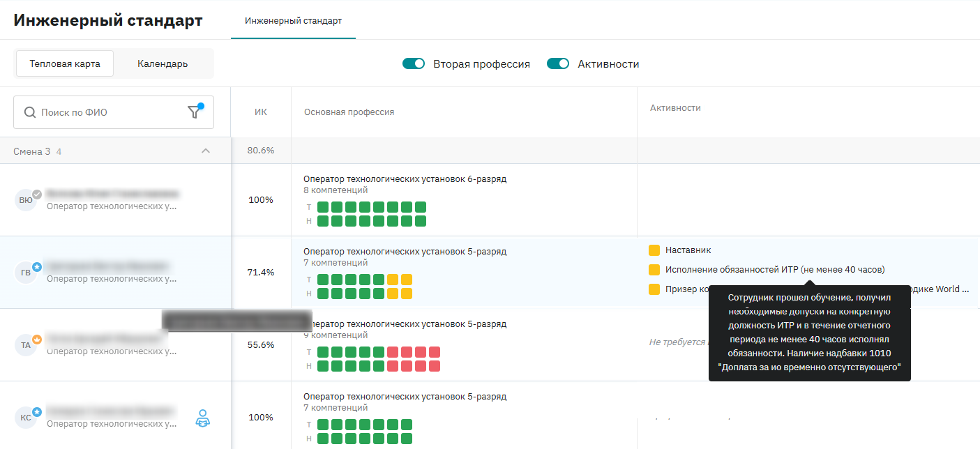Click the Исполнение обязанностей ИТР activity
This screenshot has width=980, height=449.
tap(774, 270)
